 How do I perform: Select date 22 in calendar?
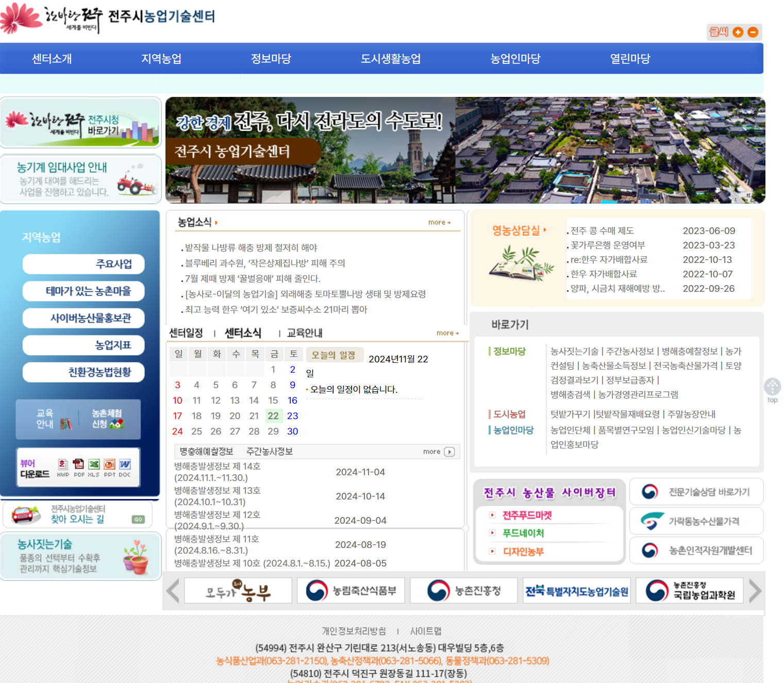coord(273,416)
